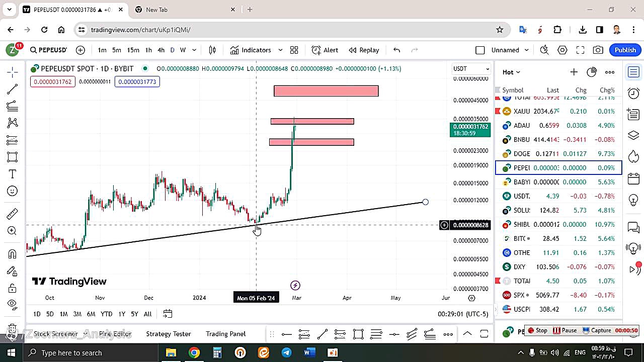Set the chart range to All
Screen dimensions: 644x362
(147, 314)
